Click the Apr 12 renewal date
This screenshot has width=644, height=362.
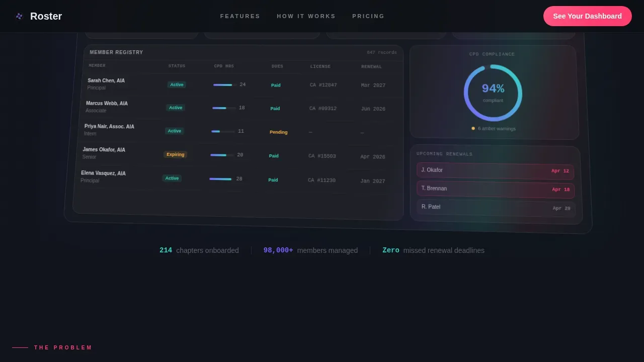point(560,171)
